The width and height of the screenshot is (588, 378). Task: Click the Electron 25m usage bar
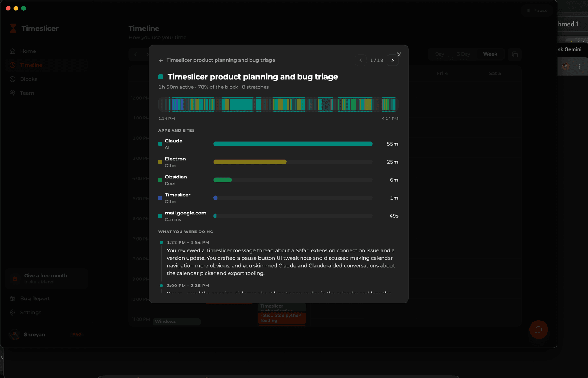coord(250,162)
